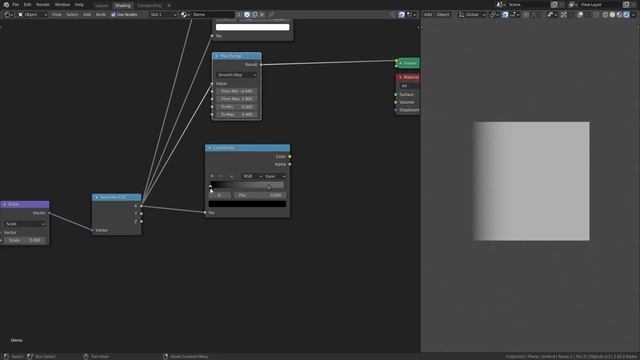Open the RGB color mode dropdown
This screenshot has height=360, width=640.
[252, 176]
